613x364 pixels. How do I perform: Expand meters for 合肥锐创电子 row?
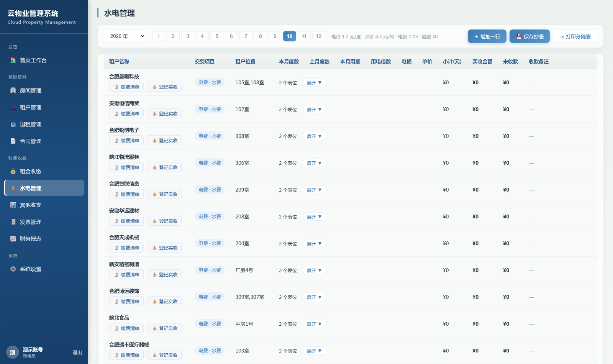tap(314, 136)
